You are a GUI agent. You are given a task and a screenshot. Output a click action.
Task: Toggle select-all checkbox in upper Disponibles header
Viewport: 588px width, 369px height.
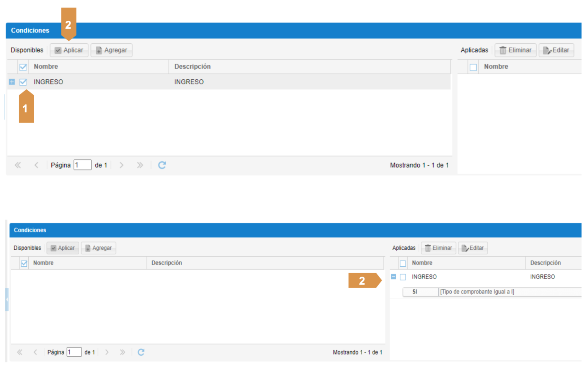click(23, 67)
